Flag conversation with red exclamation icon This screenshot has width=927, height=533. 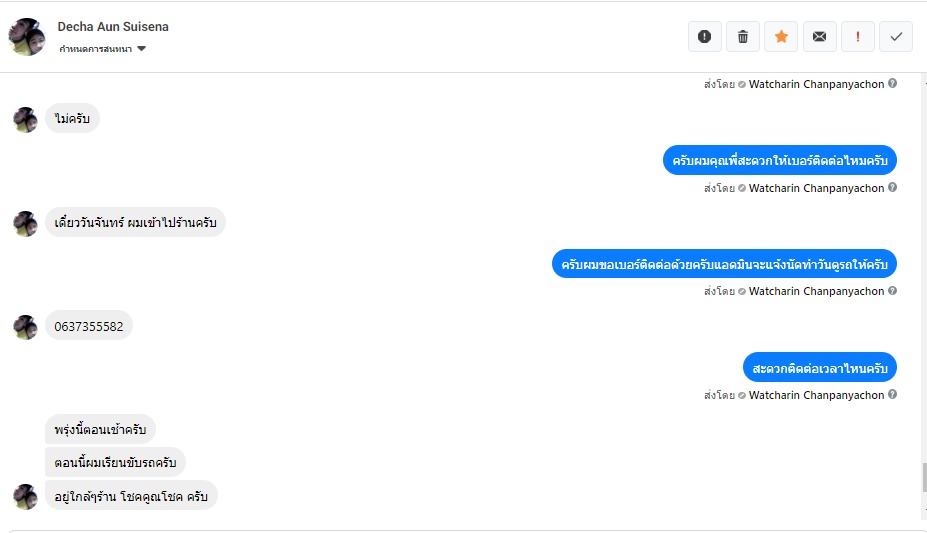(857, 37)
